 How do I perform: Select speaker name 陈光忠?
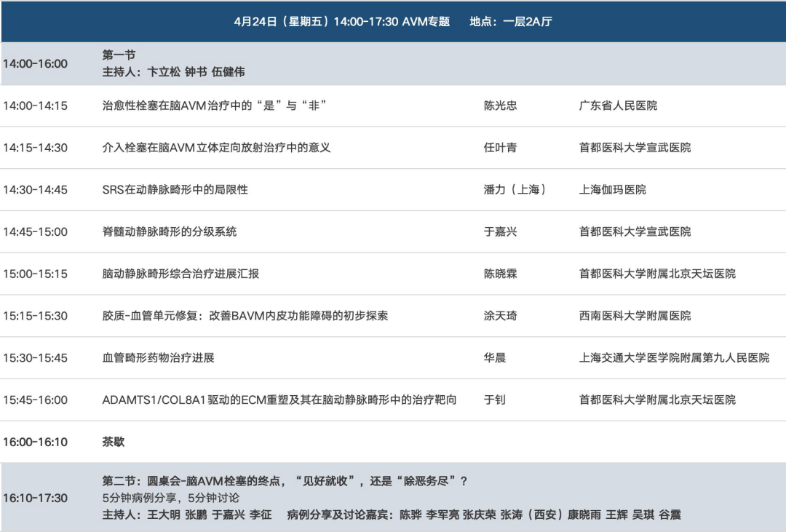click(501, 106)
